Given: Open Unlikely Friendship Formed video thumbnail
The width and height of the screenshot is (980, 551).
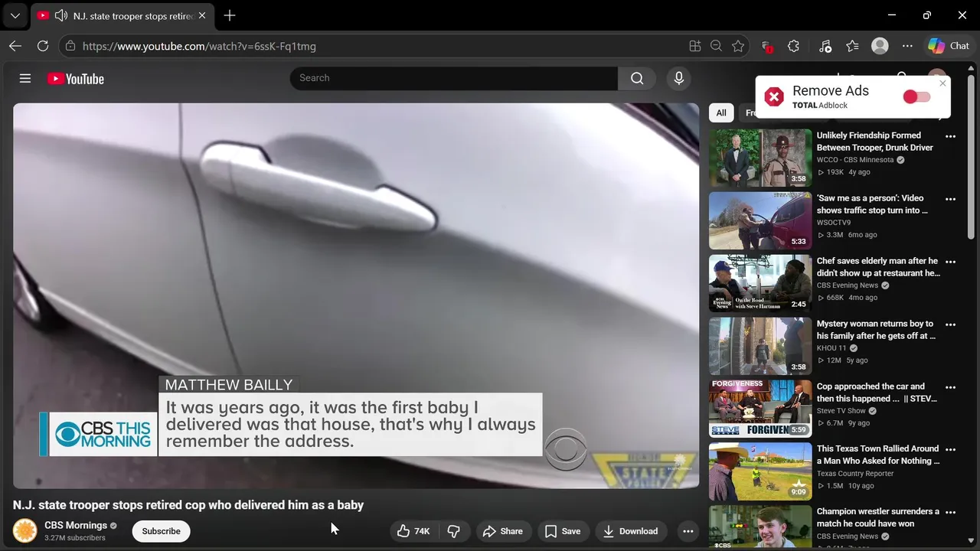Looking at the screenshot, I should tap(760, 158).
